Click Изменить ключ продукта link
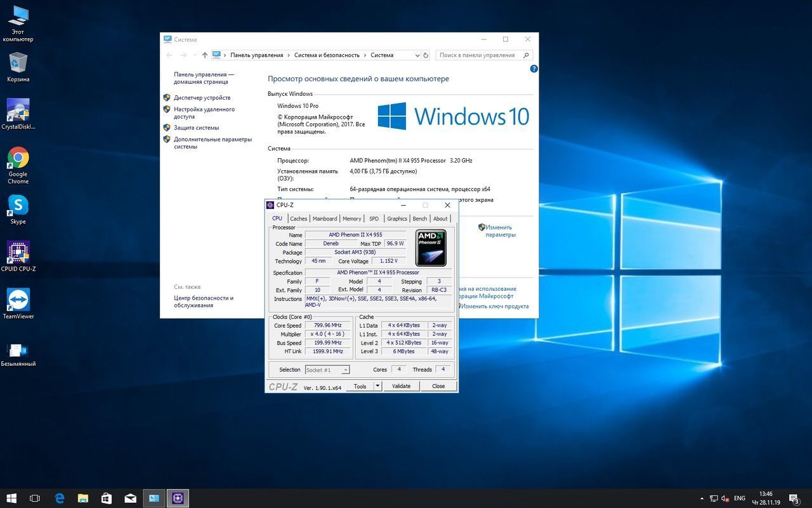Viewport: 812px width, 508px height. click(x=495, y=306)
